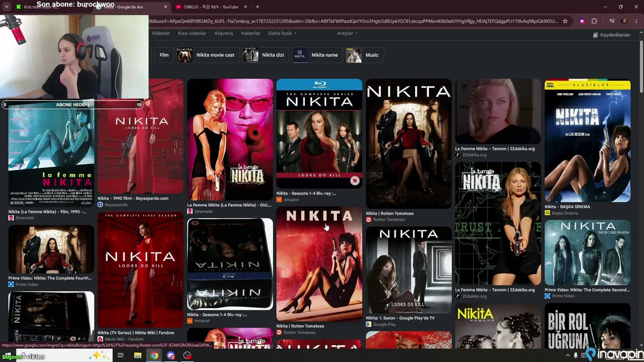Open the Kısa videolar search tab

click(192, 33)
